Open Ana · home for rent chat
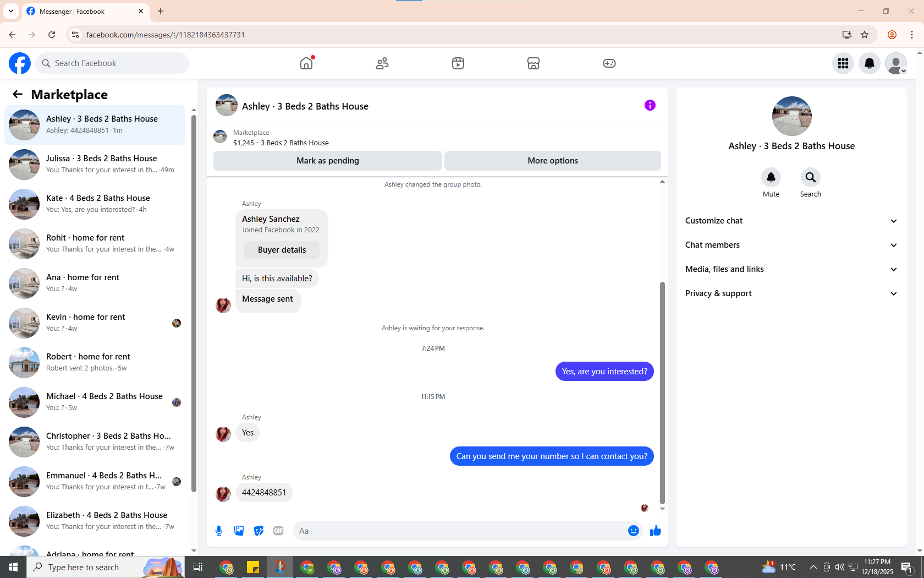 point(95,283)
